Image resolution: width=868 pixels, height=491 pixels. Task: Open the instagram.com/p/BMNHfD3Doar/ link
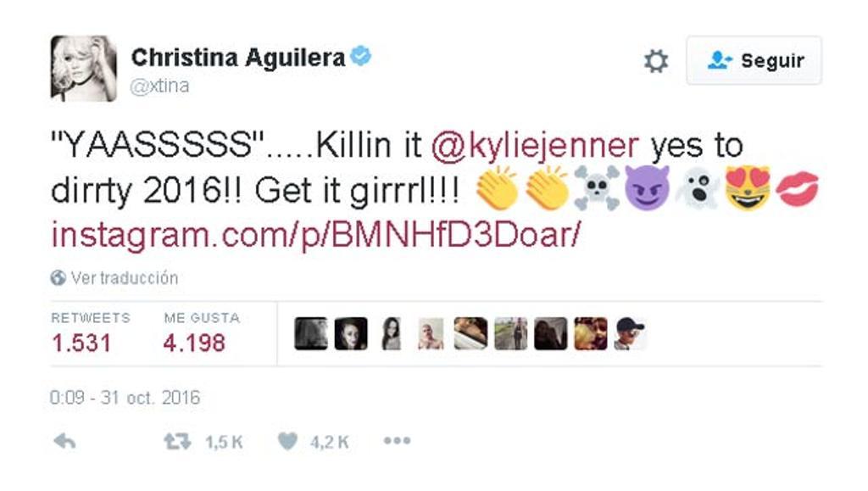315,235
